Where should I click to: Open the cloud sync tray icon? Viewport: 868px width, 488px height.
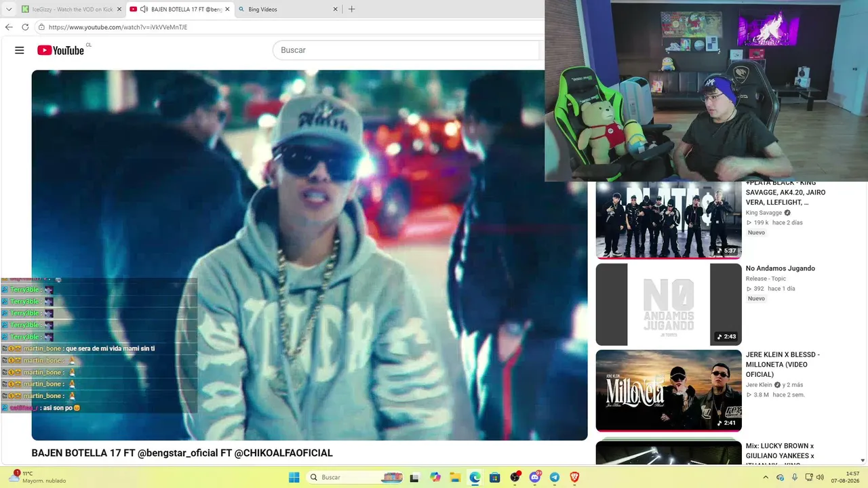[781, 477]
